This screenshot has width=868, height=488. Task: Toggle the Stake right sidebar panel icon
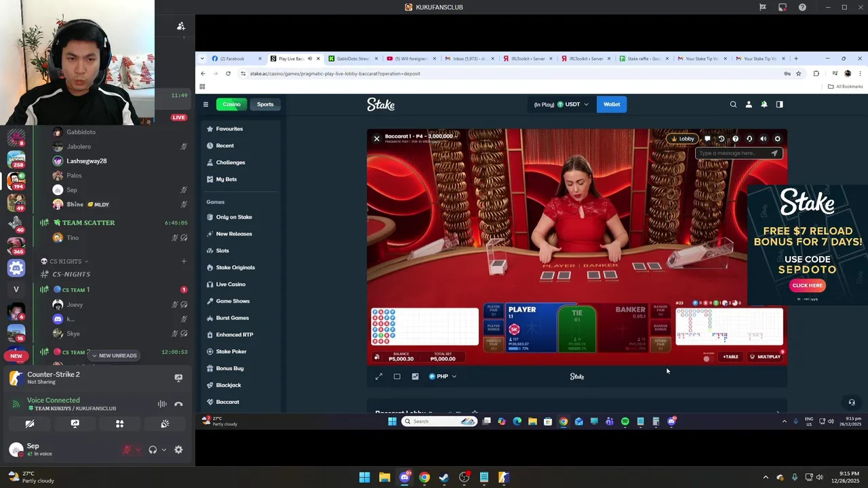[x=779, y=104]
